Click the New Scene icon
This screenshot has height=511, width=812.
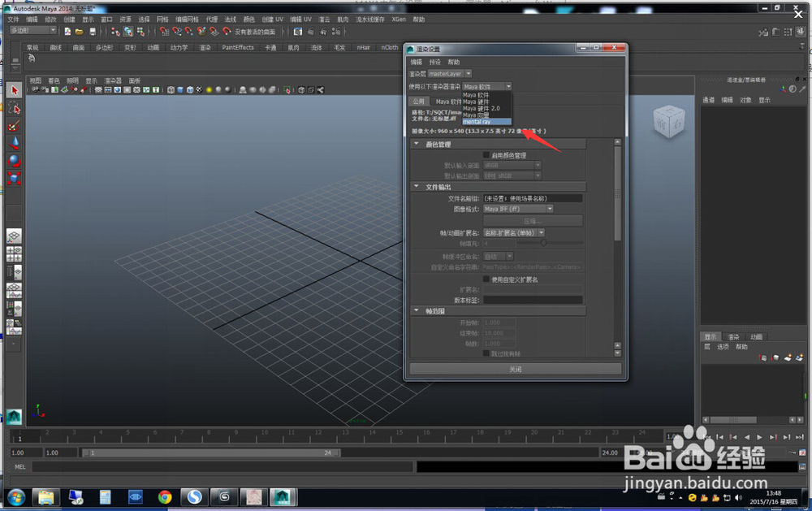67,32
